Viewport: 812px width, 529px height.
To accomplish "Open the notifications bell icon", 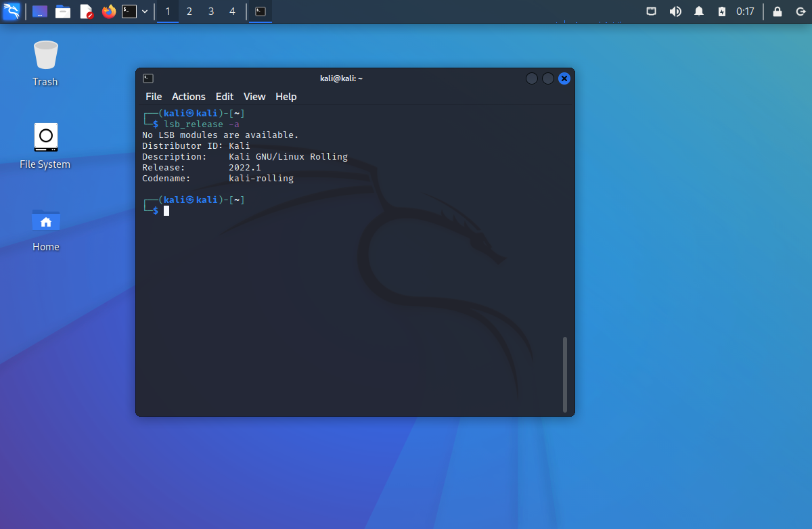I will [699, 11].
